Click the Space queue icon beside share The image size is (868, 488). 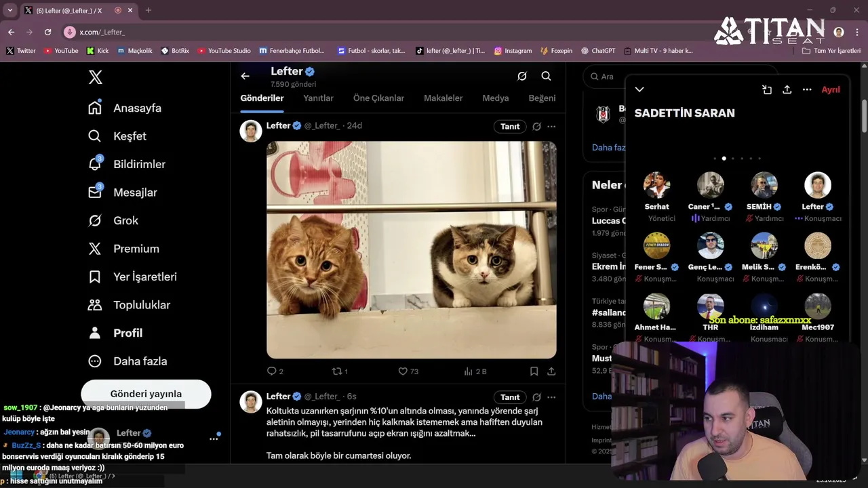click(x=767, y=89)
